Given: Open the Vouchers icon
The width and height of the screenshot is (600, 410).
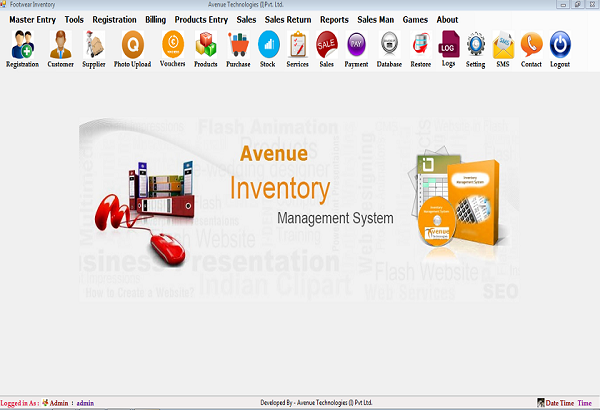Looking at the screenshot, I should (173, 49).
